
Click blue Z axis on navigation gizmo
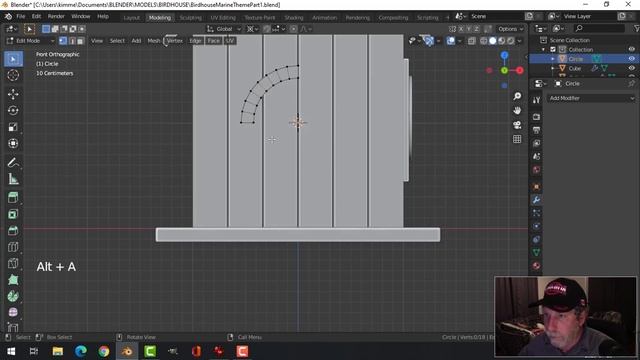504,55
